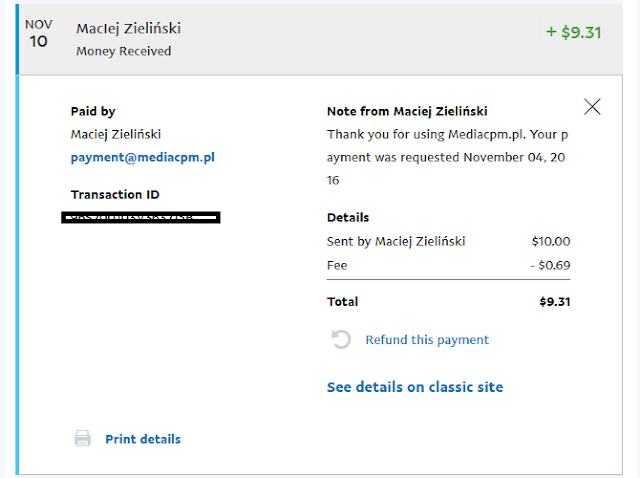The height and width of the screenshot is (478, 640).
Task: Click the Transaction ID heading
Action: point(115,195)
